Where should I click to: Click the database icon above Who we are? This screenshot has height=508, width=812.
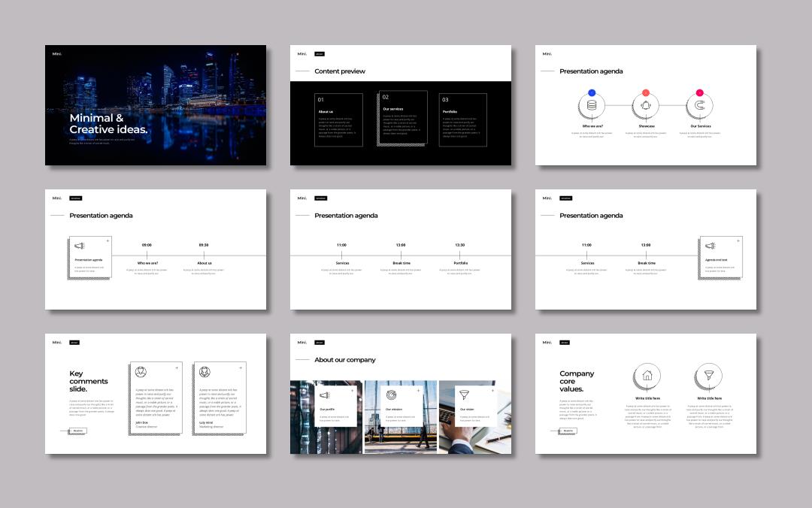592,106
